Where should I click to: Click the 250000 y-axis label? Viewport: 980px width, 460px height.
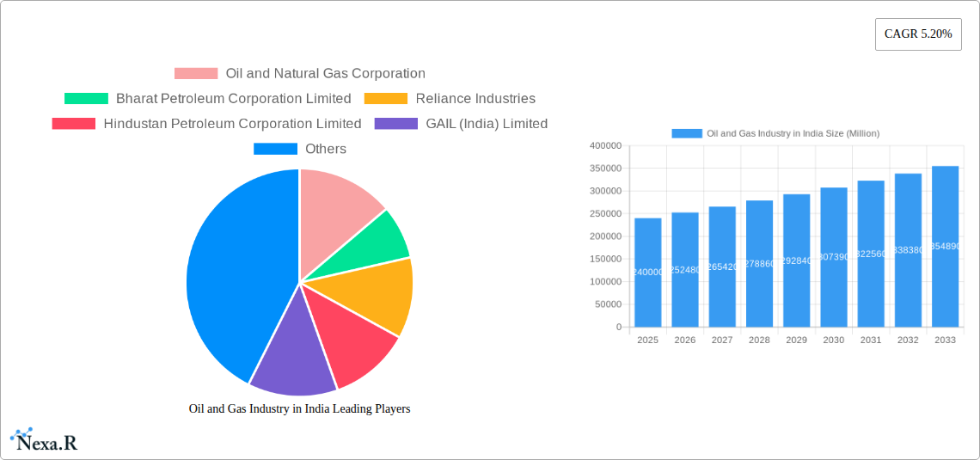606,214
